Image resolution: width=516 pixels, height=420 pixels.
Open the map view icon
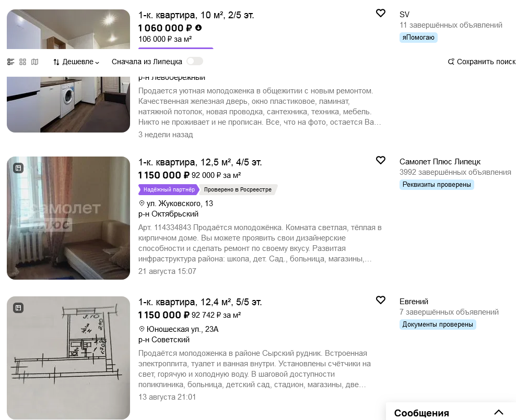(35, 62)
